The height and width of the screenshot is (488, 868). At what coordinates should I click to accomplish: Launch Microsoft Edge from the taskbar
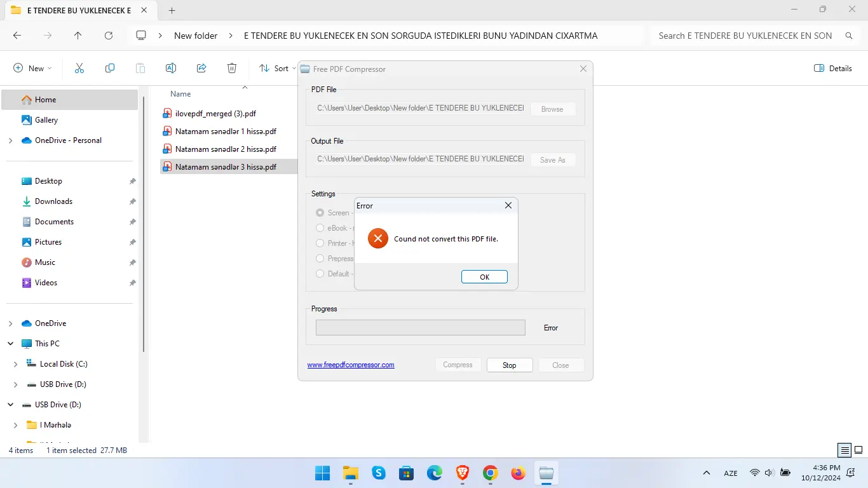pos(435,473)
